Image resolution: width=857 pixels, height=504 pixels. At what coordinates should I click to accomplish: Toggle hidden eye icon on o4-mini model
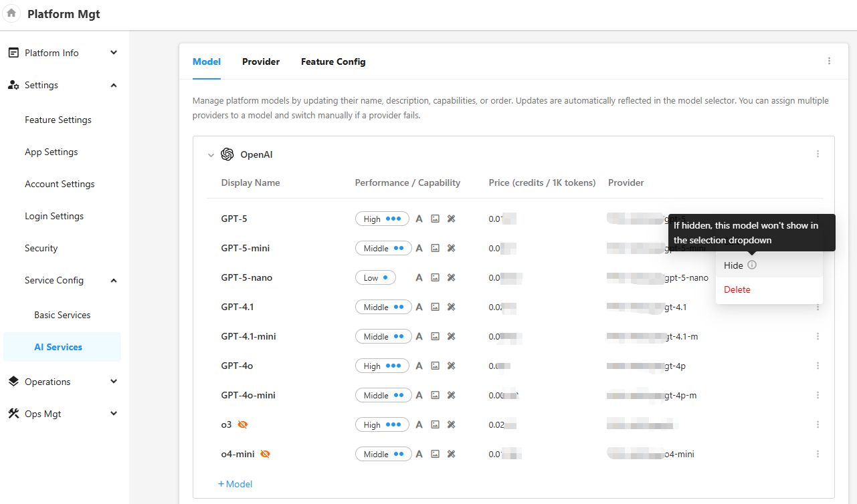click(x=265, y=454)
